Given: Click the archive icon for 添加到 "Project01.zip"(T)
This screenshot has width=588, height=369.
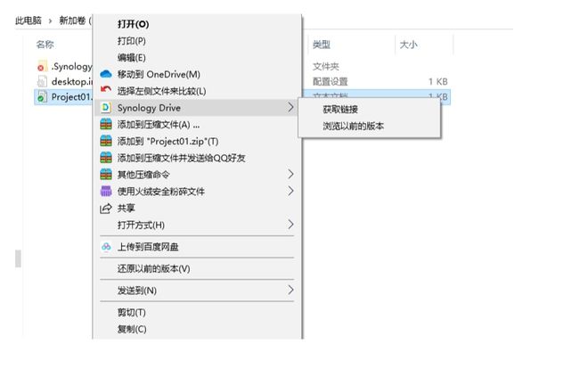Looking at the screenshot, I should [x=106, y=141].
